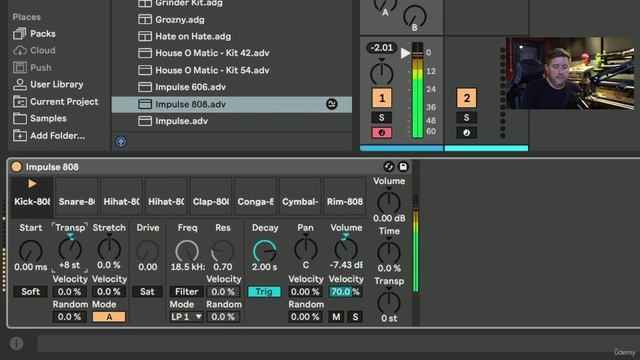The image size is (640, 360).
Task: Select the Clap-808 sample slot
Action: click(x=211, y=197)
